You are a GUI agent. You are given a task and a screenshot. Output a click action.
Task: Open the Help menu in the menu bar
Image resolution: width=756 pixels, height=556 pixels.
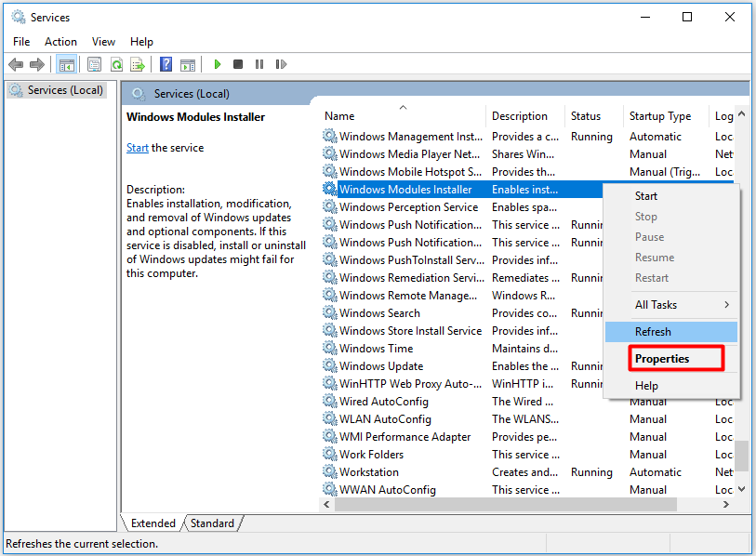click(x=141, y=42)
